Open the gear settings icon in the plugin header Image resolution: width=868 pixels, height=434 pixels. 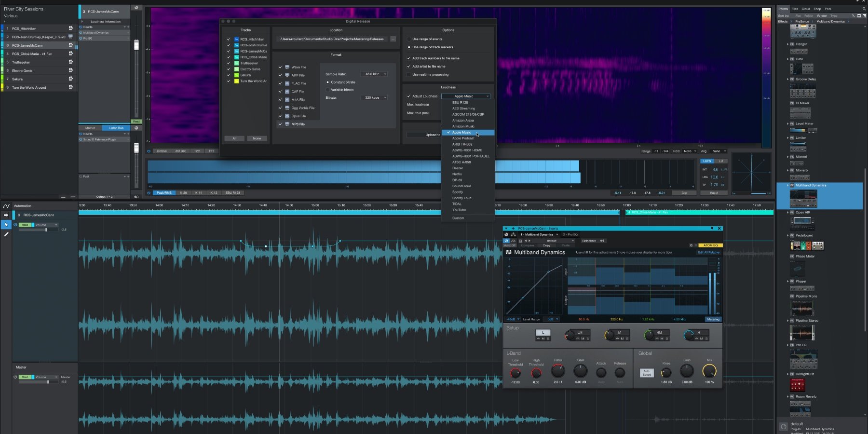(691, 245)
